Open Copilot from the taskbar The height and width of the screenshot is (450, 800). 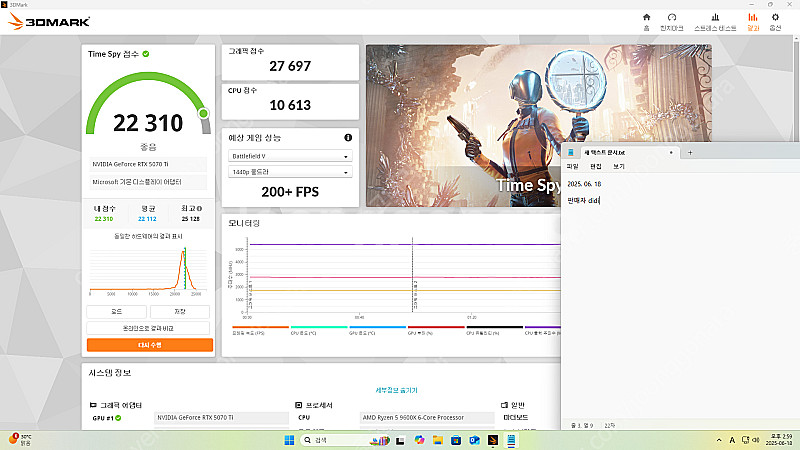pos(419,440)
